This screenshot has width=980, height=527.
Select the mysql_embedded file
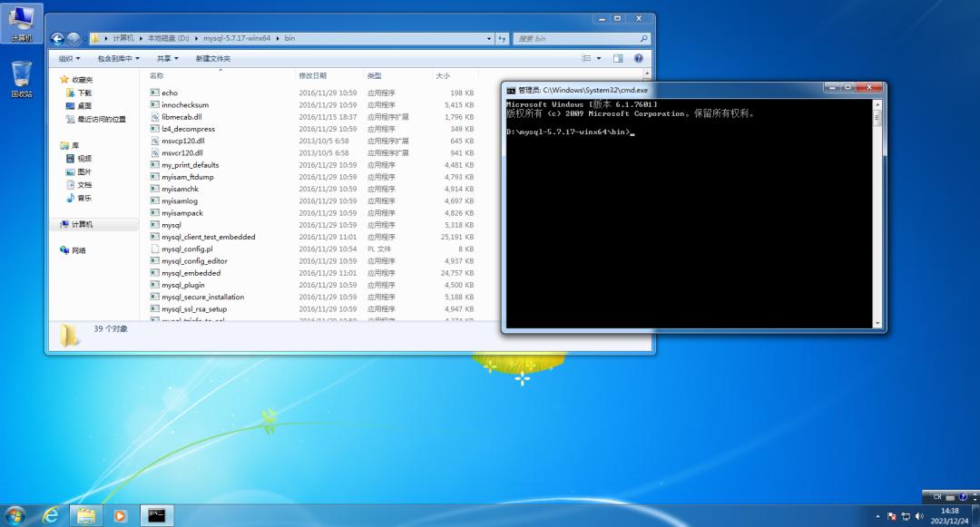pyautogui.click(x=191, y=273)
